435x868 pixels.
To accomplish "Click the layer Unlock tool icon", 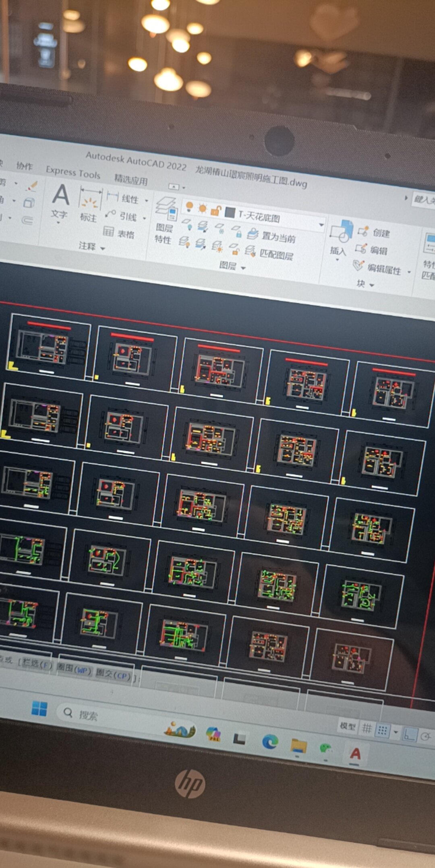I will [234, 249].
